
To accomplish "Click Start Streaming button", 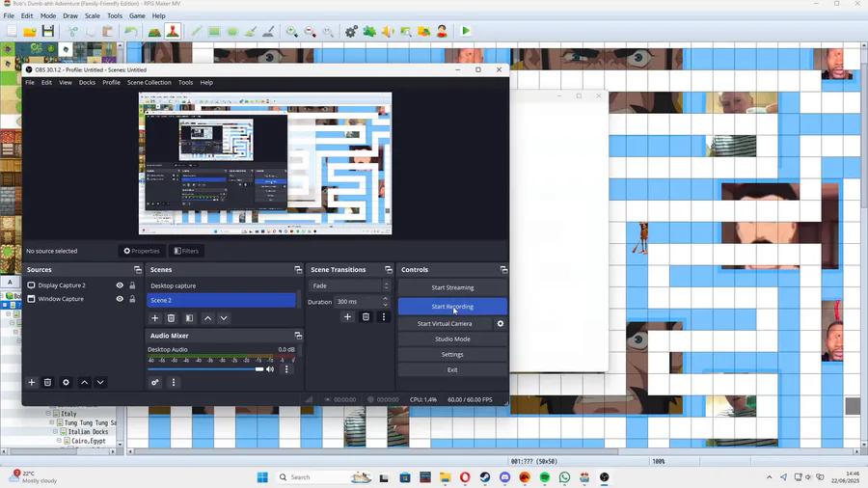I will click(452, 287).
